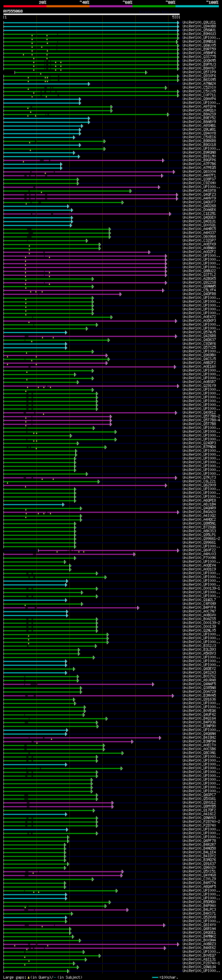Select hit UniRef100_A4HJ03

tap(199, 554)
